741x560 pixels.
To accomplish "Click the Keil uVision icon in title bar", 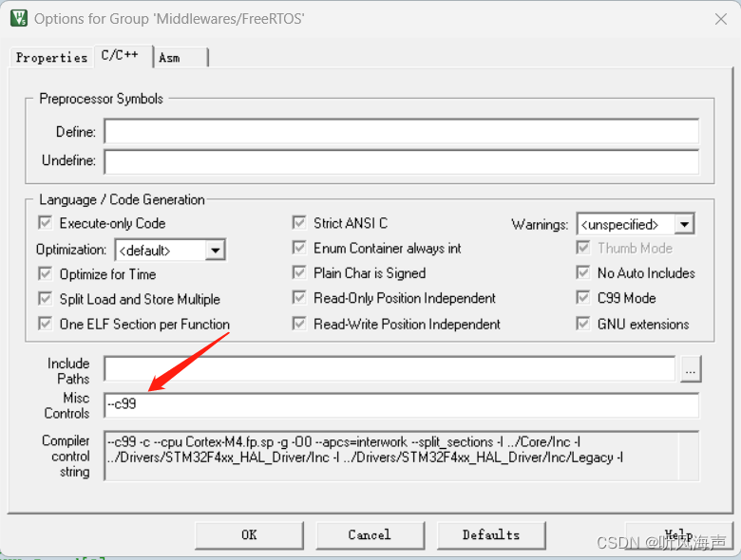I will coord(19,18).
